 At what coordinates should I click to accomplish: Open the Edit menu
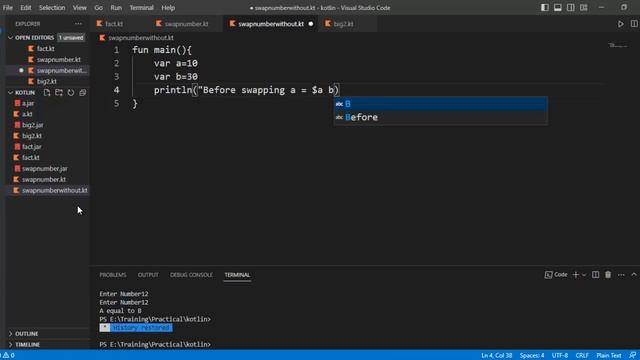point(26,7)
